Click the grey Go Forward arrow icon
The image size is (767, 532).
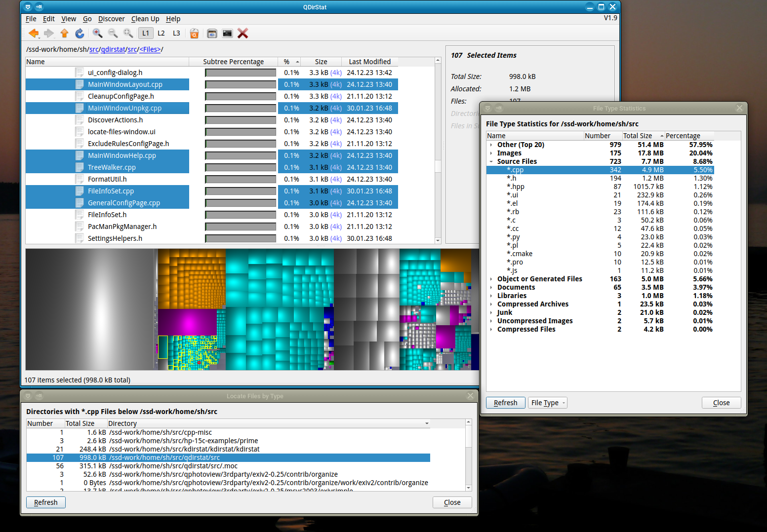point(48,33)
